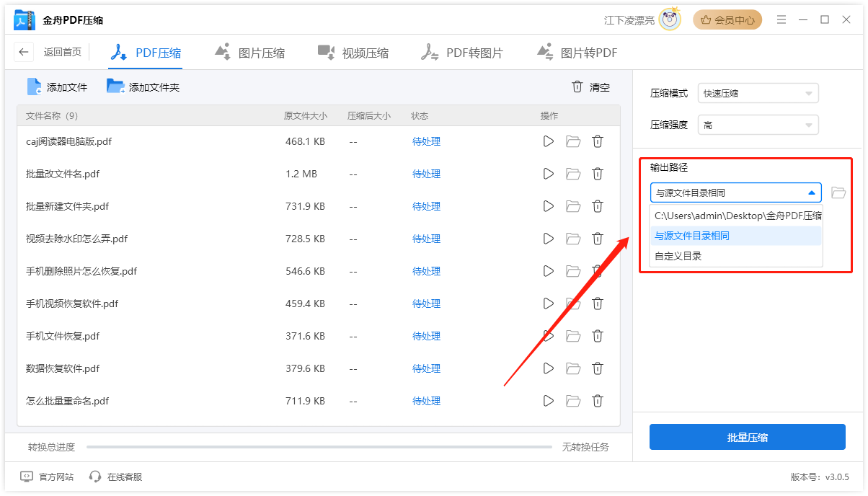The width and height of the screenshot is (868, 496).
Task: Click 待处理 status for 手机视频恢复软件.pdf
Action: click(x=426, y=304)
